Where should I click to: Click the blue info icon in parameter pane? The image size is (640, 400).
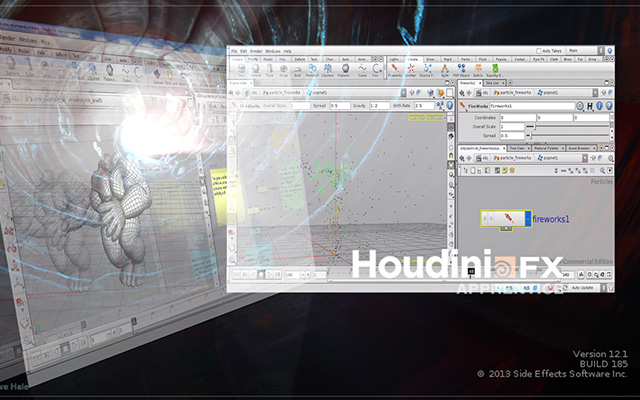pos(599,106)
